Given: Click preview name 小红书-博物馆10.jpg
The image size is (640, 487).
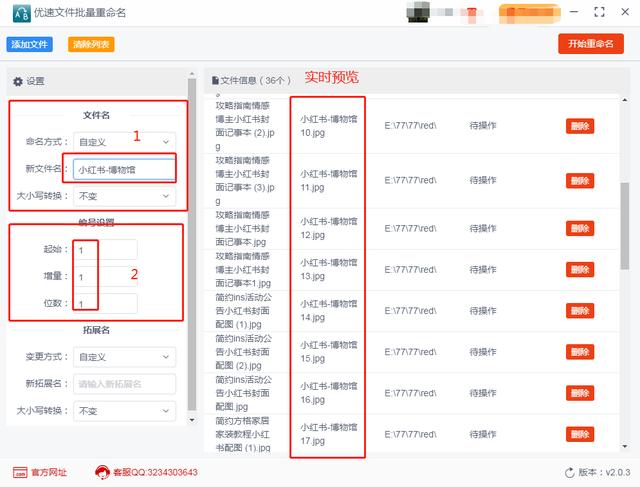Looking at the screenshot, I should click(329, 126).
